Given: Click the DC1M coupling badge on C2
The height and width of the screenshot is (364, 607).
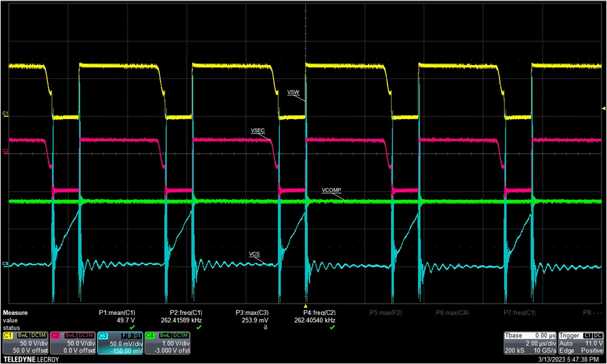Looking at the screenshot, I should coord(84,335).
